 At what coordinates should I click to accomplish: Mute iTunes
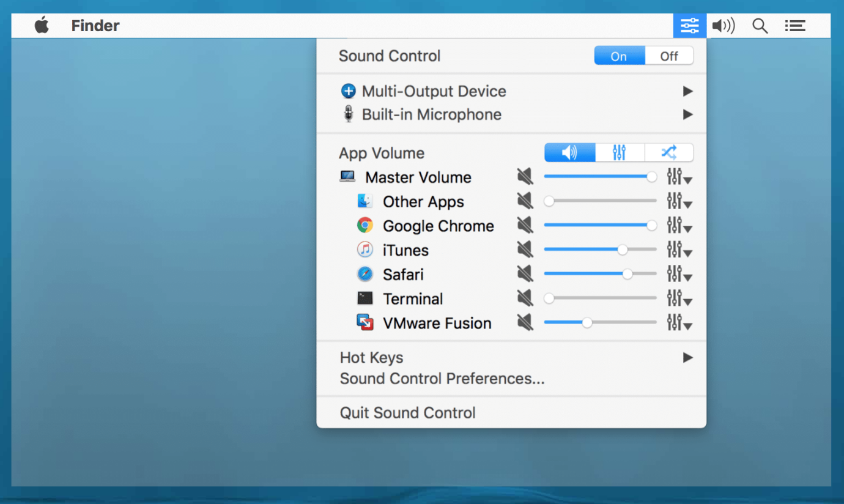(525, 250)
